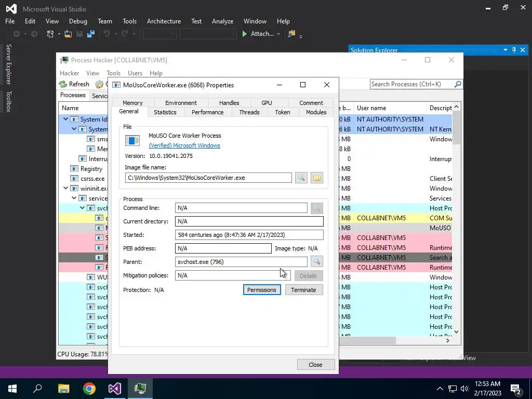Click the Refresh button in Process Hacker
This screenshot has width=532, height=399.
(x=74, y=84)
